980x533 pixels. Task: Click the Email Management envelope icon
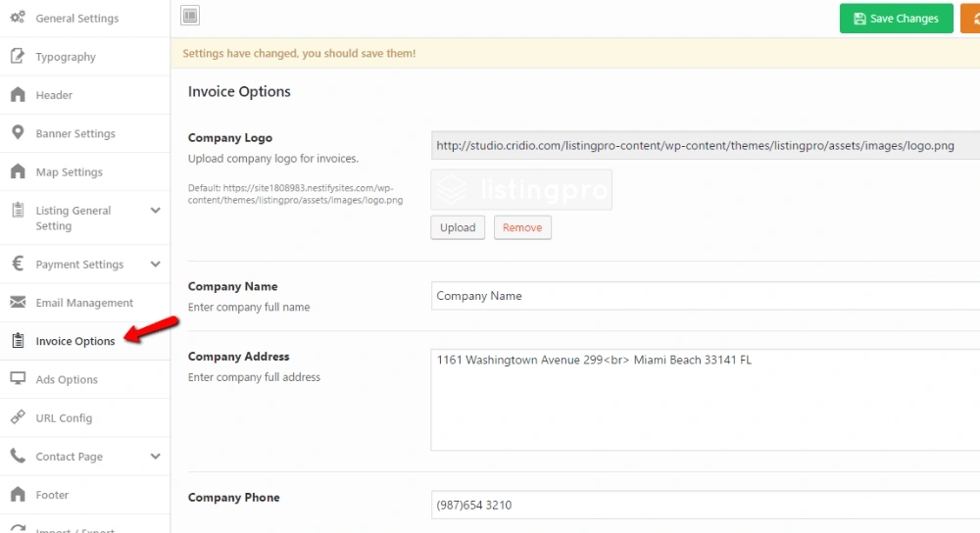pos(18,303)
